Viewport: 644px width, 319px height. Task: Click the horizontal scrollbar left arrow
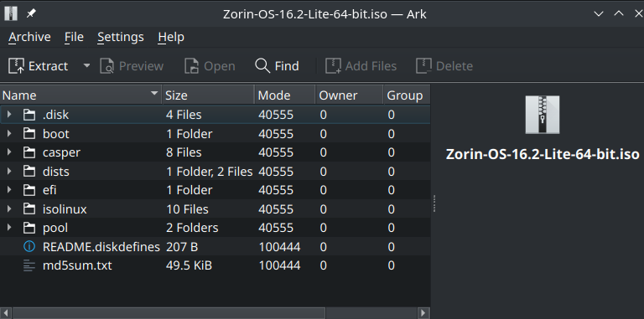[6, 313]
